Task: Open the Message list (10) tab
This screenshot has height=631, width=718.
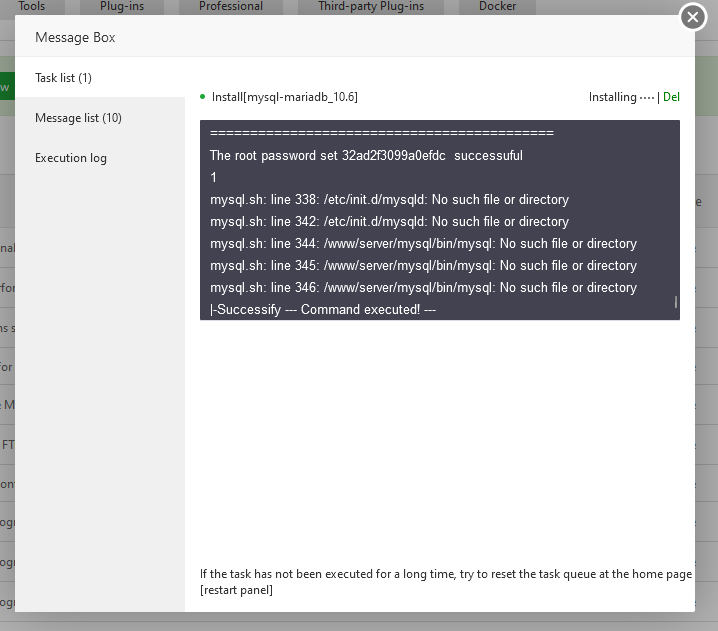Action: 78,118
